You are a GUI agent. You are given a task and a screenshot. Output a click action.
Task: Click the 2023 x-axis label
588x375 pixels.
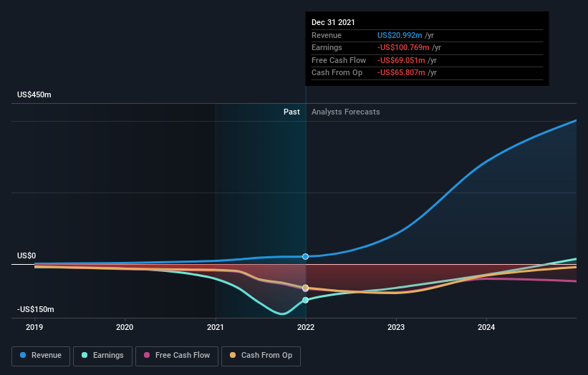(x=396, y=328)
